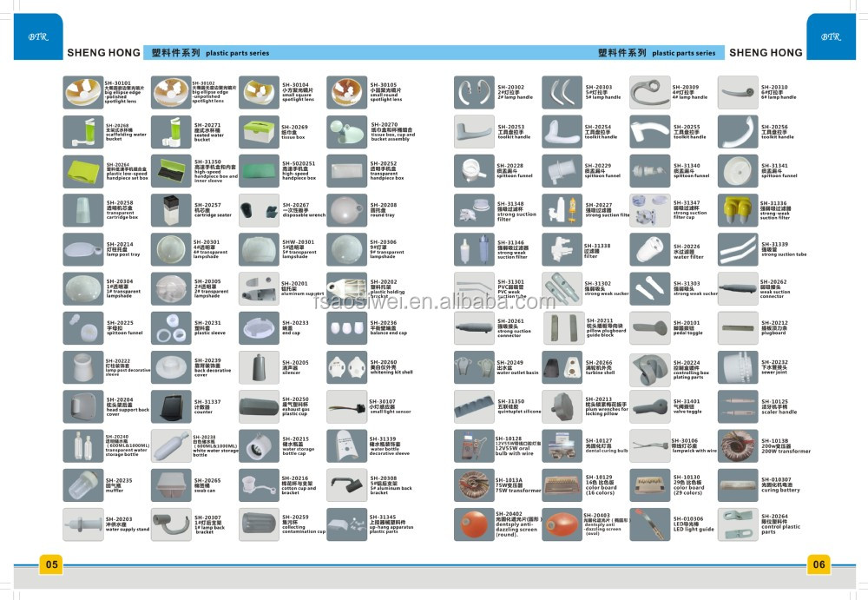Click the 'SH-20250 exhaust gas plastic cup' label
This screenshot has width=868, height=600.
click(296, 406)
